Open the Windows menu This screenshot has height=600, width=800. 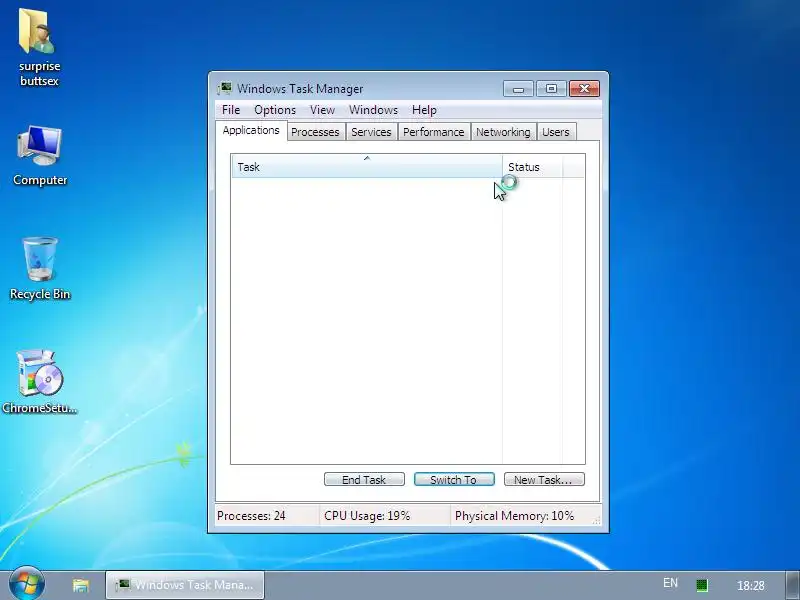click(373, 110)
